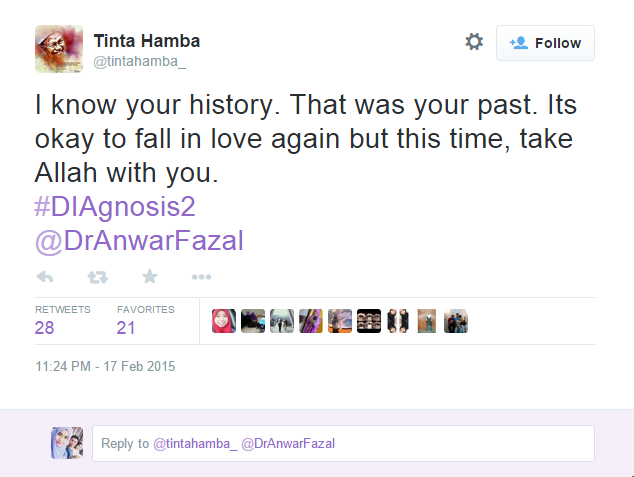Retweet this tweet using the retweet icon
The image size is (634, 477).
(97, 277)
